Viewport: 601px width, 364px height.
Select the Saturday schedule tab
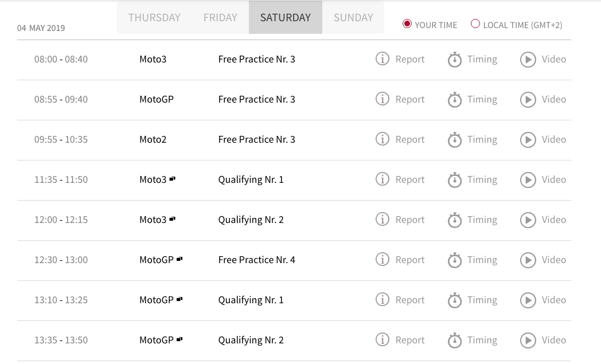coord(285,18)
